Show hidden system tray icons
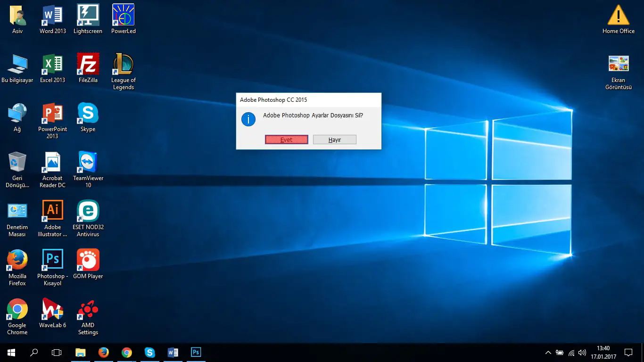 coord(548,352)
